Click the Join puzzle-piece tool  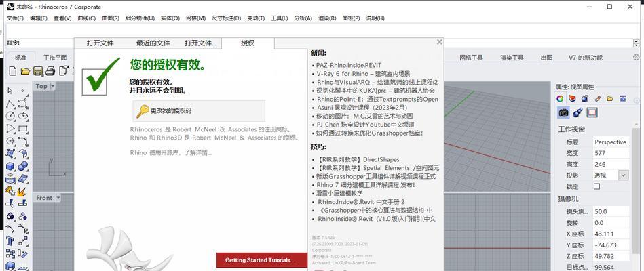[x=10, y=192]
